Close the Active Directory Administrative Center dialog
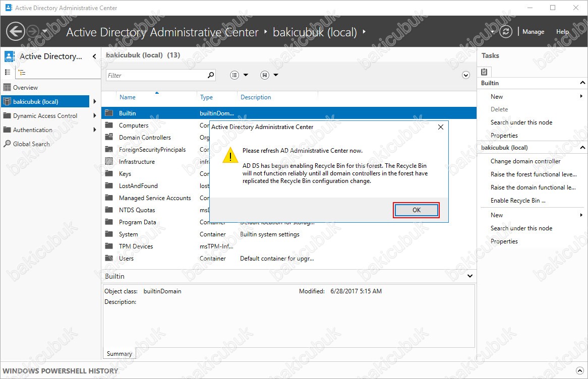Image resolution: width=588 pixels, height=379 pixels. pos(441,127)
